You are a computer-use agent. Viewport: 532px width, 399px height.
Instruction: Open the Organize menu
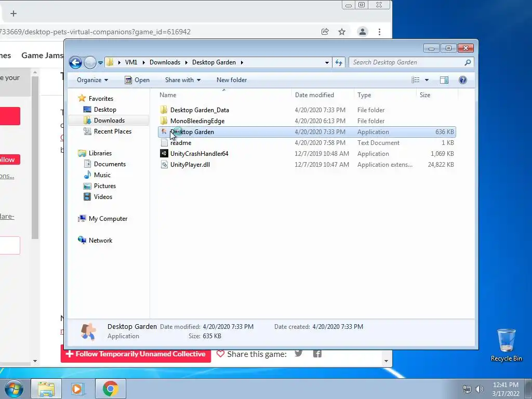[x=92, y=80]
